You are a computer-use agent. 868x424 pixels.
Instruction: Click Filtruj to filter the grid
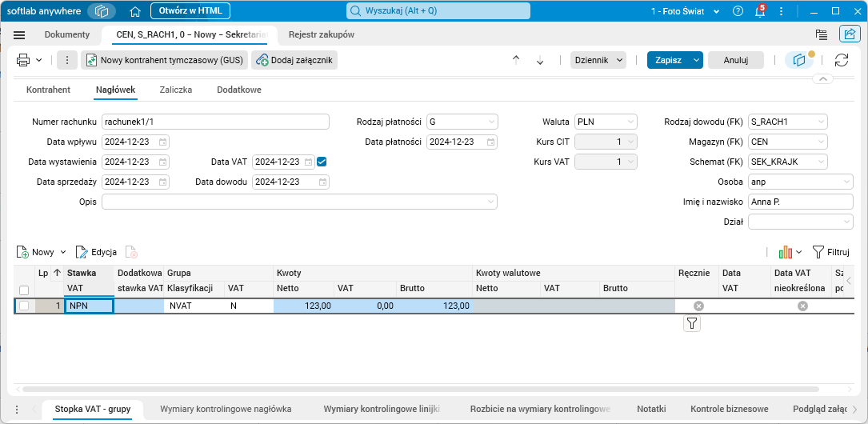coord(831,253)
